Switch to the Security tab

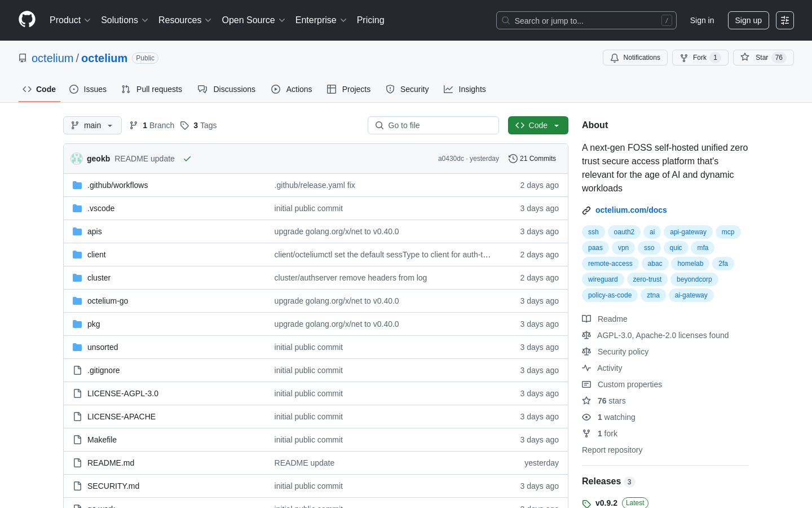[x=407, y=89]
